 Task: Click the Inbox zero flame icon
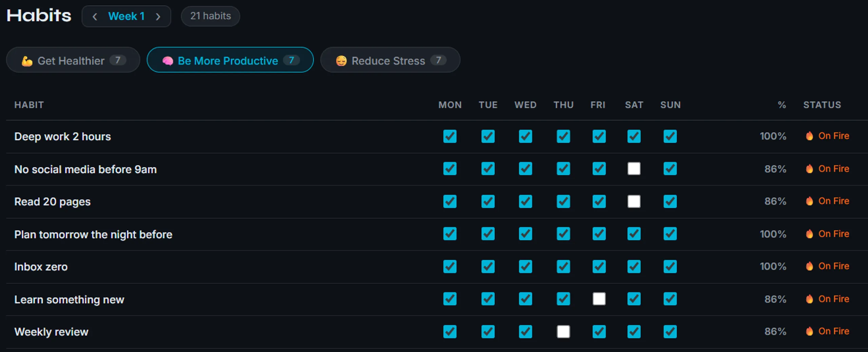[809, 266]
